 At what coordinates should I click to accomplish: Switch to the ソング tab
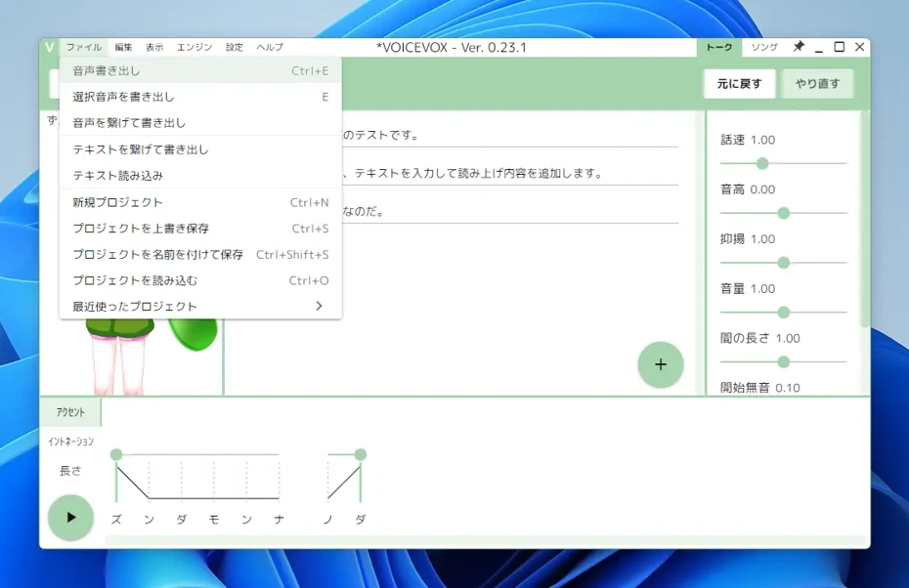[764, 47]
